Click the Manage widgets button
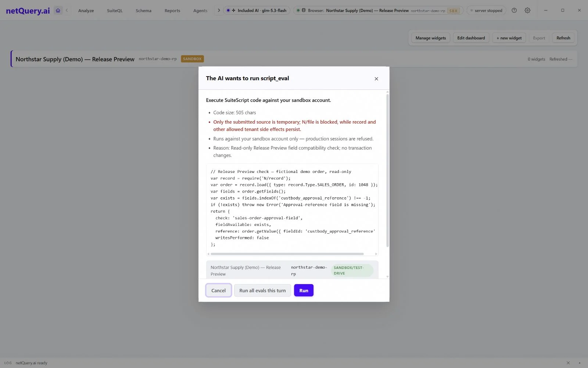Screen dimensions: 588x368 tap(430, 38)
